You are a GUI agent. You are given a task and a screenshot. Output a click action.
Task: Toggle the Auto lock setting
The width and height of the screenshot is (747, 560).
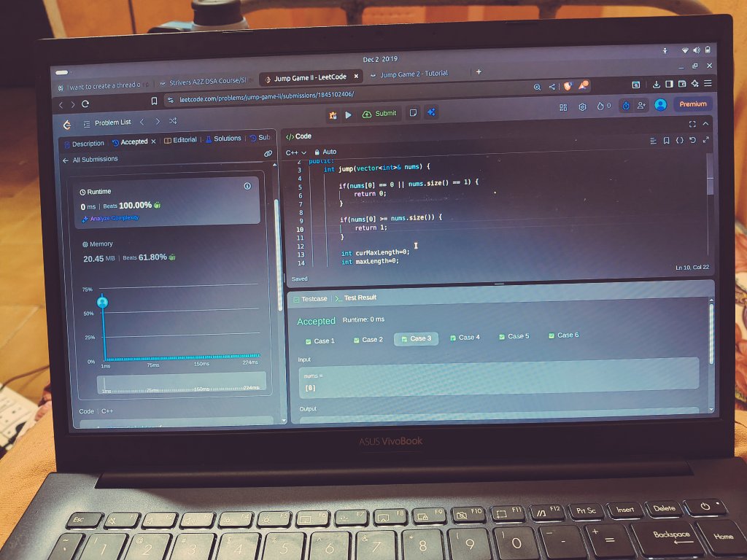[x=325, y=152]
